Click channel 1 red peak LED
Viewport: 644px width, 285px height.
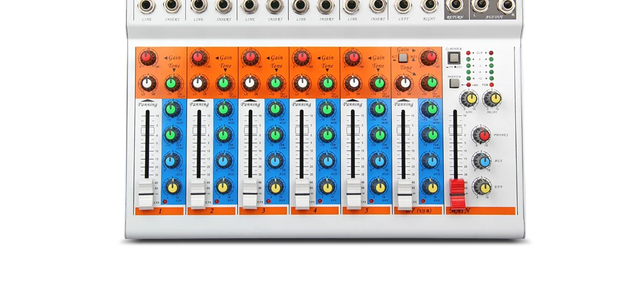click(x=165, y=201)
